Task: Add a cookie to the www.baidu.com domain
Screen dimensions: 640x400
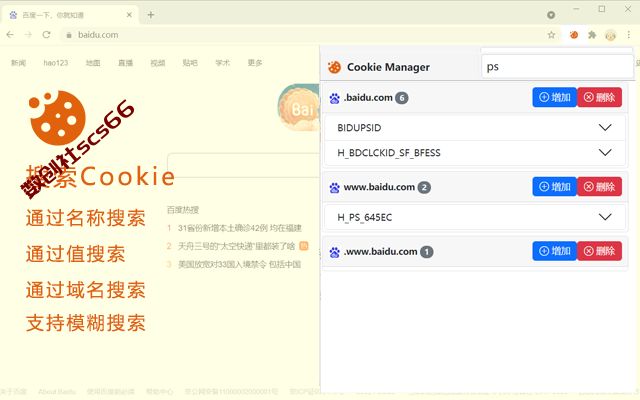Action: coord(554,187)
